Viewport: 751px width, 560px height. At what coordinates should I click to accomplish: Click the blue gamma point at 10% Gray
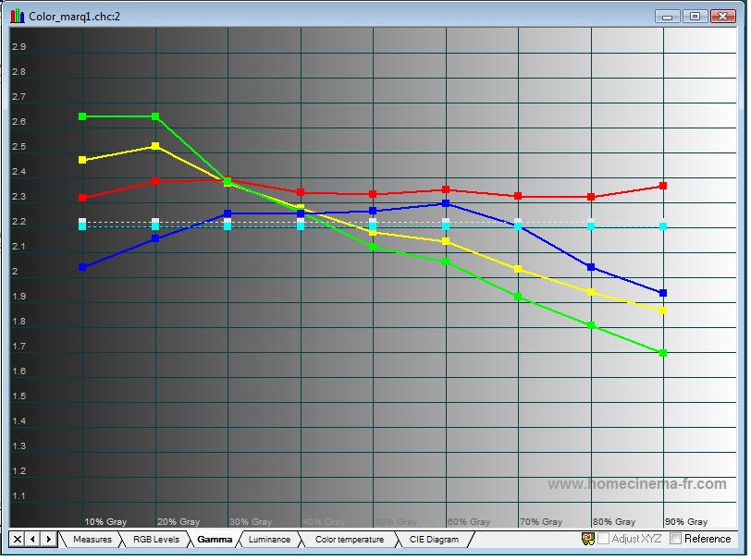(x=82, y=267)
